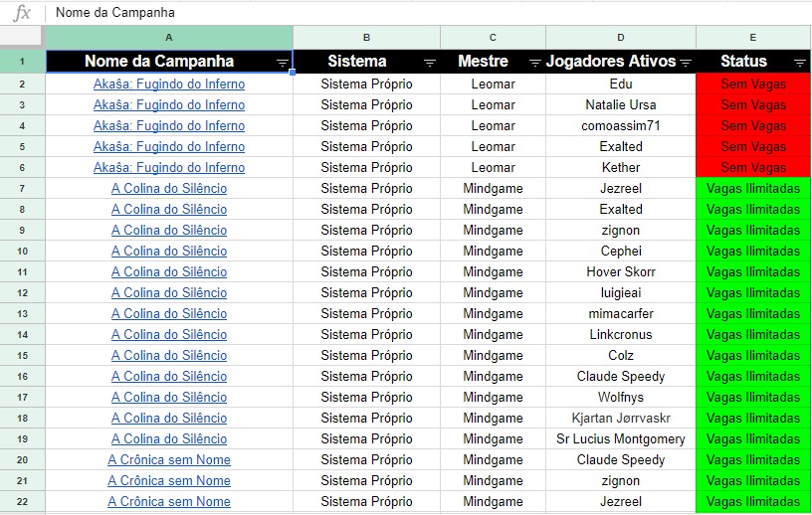Image resolution: width=812 pixels, height=515 pixels.
Task: Select the Sr Lucius Montgomery cell
Action: click(620, 438)
